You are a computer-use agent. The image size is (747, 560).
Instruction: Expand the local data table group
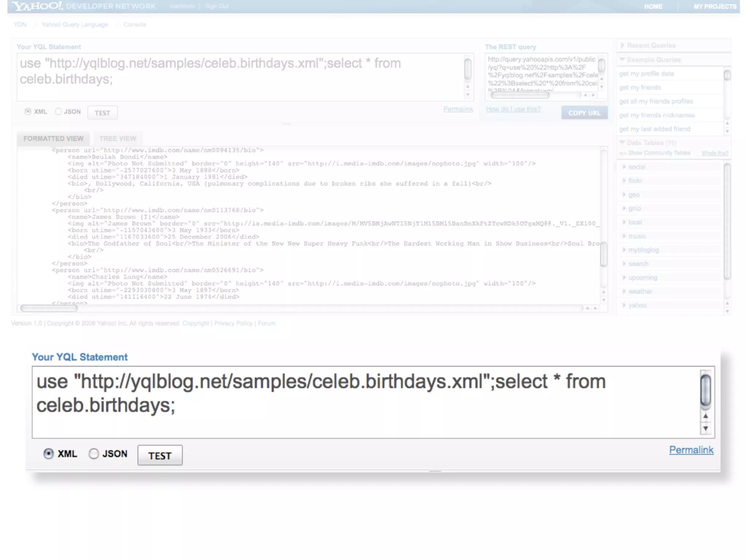[632, 222]
